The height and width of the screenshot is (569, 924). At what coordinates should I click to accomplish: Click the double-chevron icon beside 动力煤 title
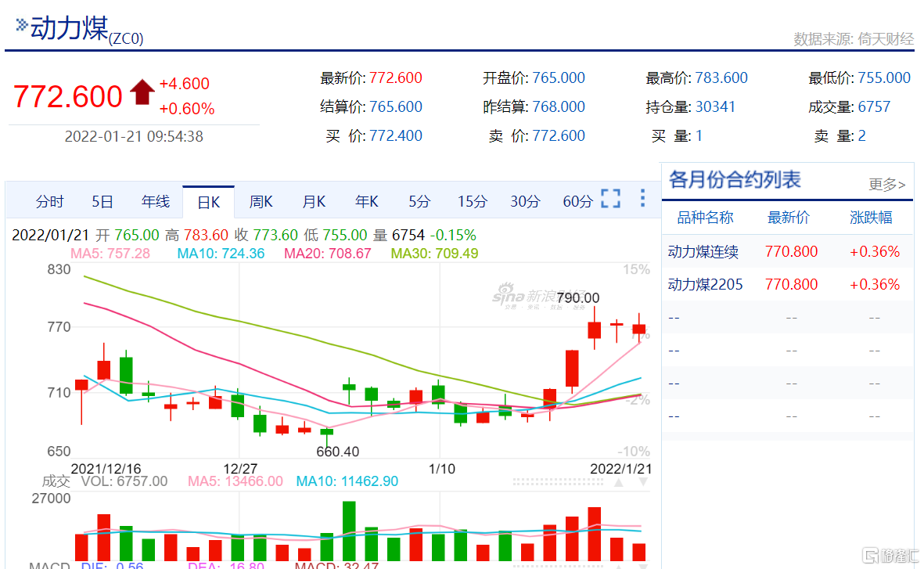(22, 25)
